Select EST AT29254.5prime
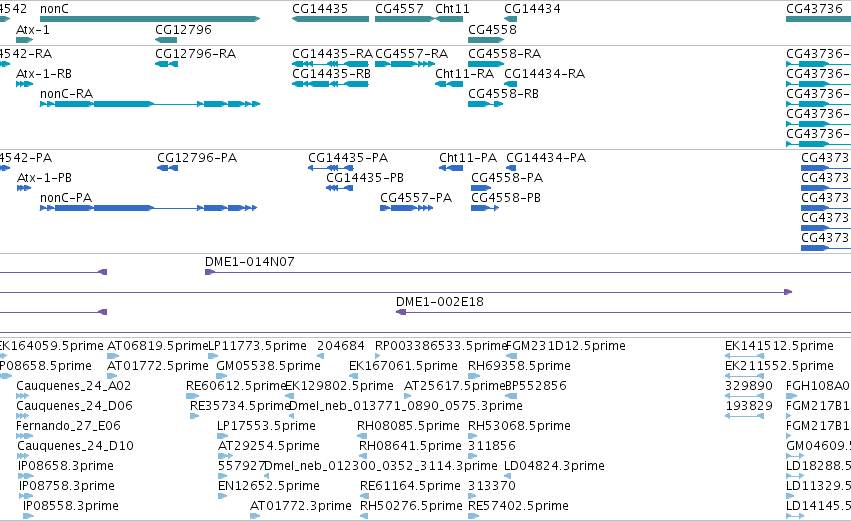Image resolution: width=851 pixels, height=521 pixels. click(269, 447)
